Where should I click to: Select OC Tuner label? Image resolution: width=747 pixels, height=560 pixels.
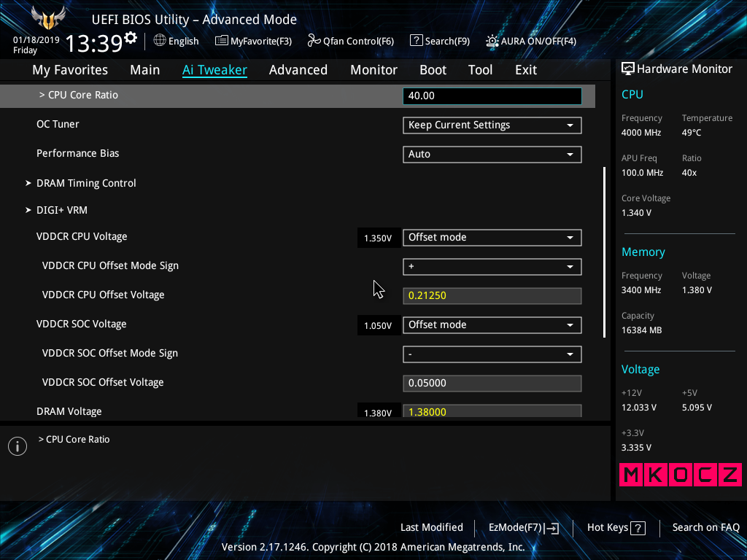[x=58, y=124]
